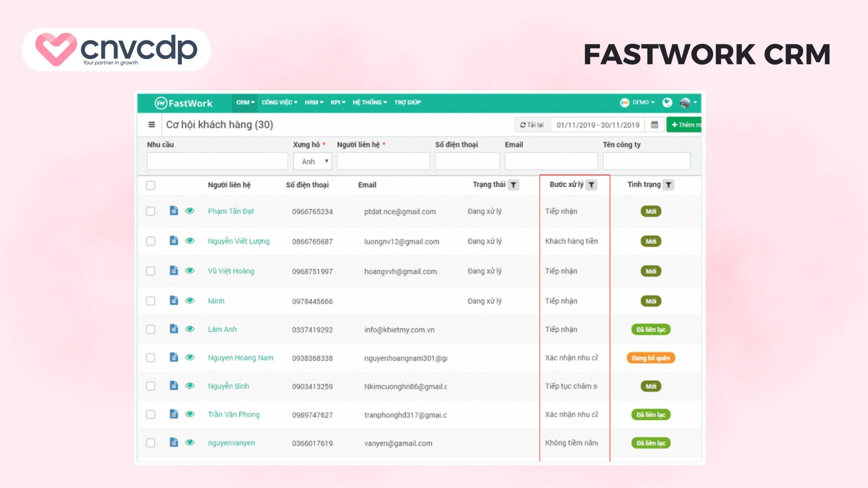The image size is (868, 488).
Task: Open Trần Văn Phong's contact link
Action: point(234,414)
